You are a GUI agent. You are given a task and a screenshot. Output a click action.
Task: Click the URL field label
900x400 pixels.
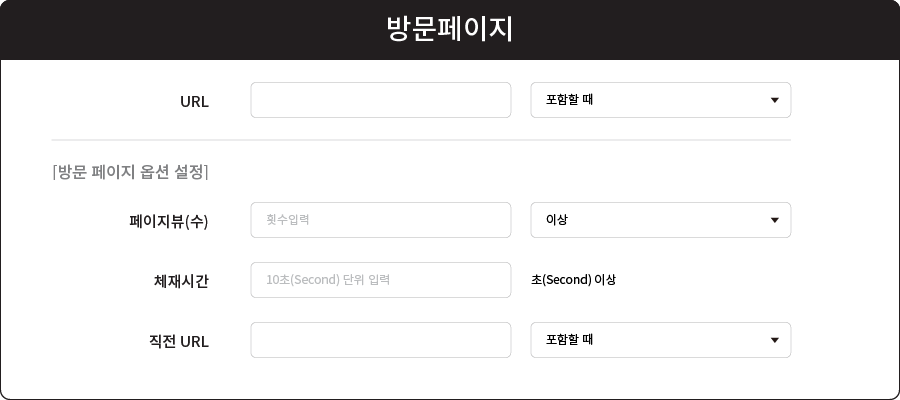coord(194,102)
